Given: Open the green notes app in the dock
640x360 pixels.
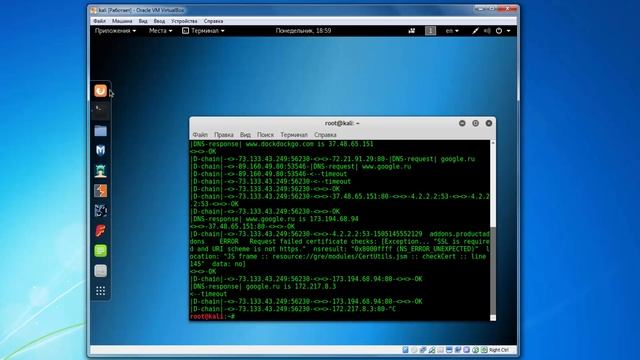Looking at the screenshot, I should point(100,251).
